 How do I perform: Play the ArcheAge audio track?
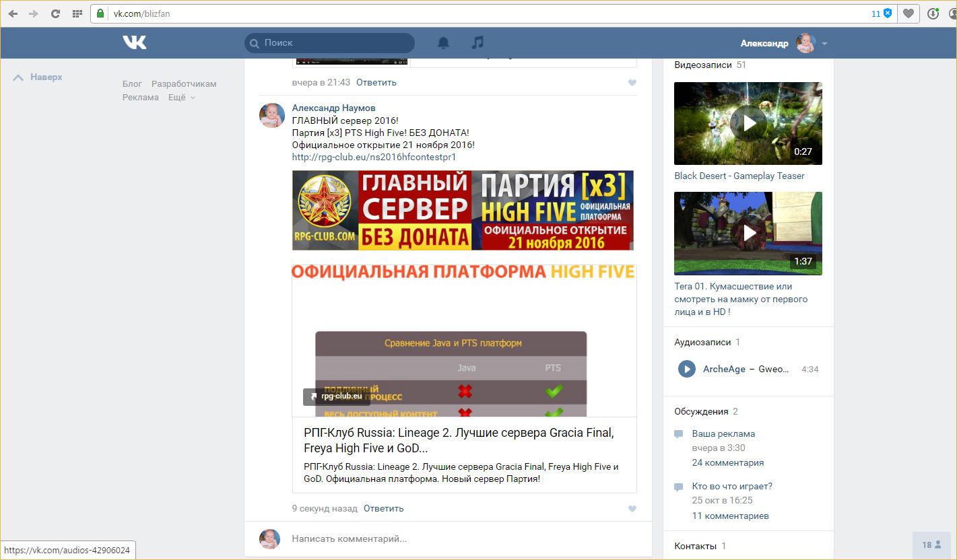[x=686, y=369]
